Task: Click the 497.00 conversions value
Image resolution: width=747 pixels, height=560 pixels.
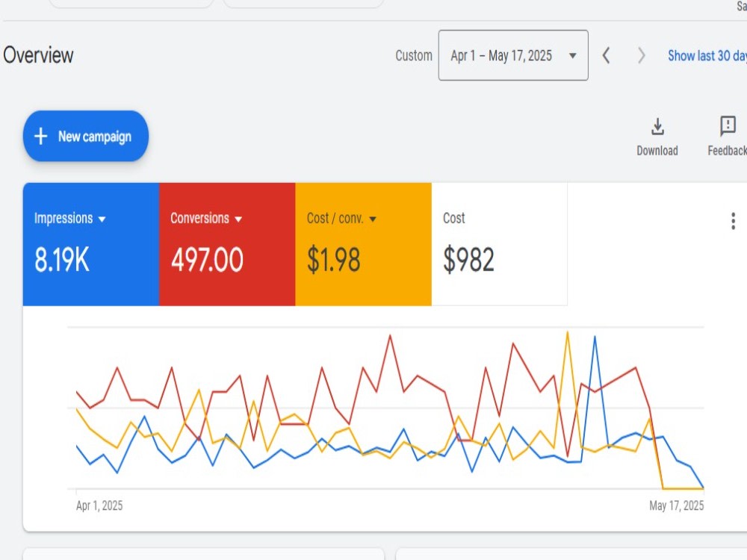Action: click(207, 260)
